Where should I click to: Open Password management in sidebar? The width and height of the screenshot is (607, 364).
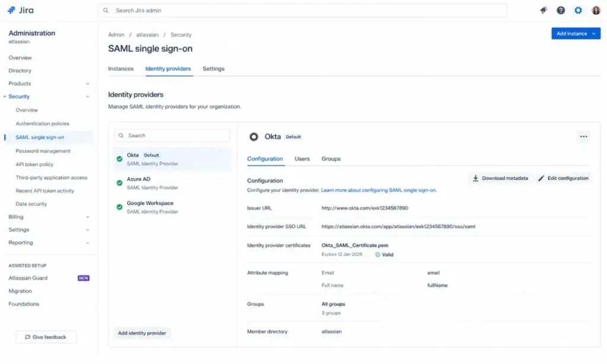click(x=43, y=151)
